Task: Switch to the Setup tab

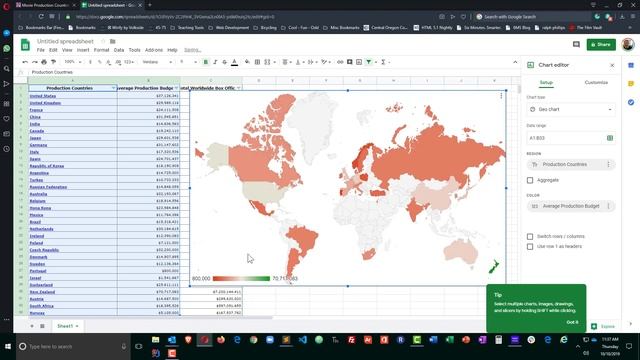Action: point(546,82)
